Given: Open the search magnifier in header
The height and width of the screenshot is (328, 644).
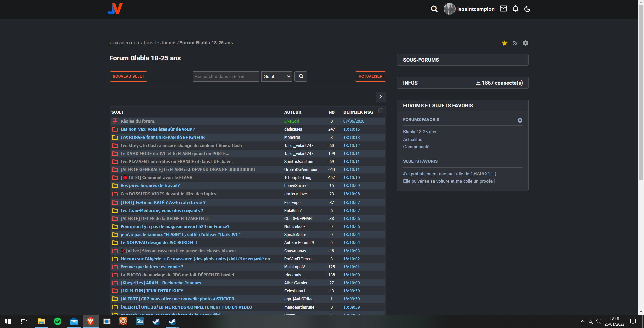Looking at the screenshot, I should tap(434, 9).
